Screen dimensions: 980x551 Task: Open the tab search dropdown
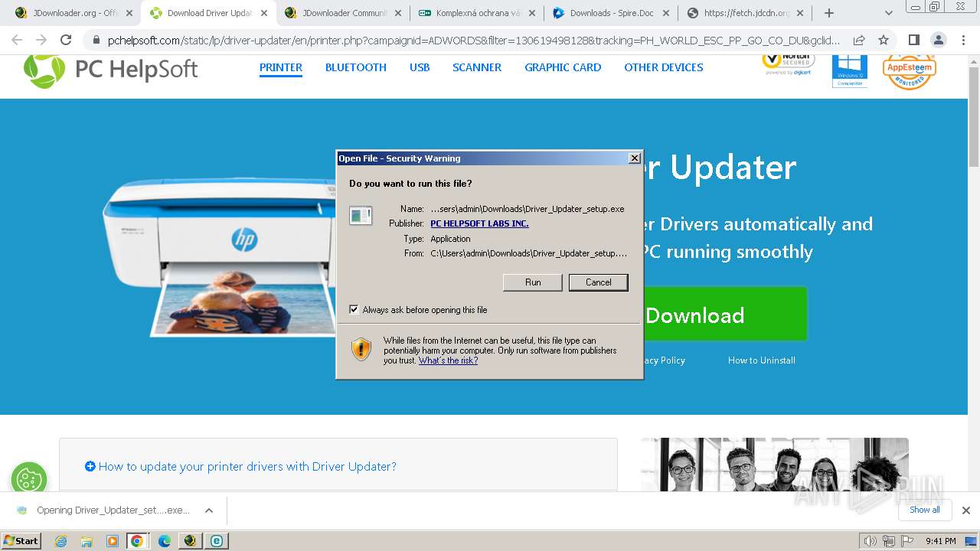[x=889, y=13]
